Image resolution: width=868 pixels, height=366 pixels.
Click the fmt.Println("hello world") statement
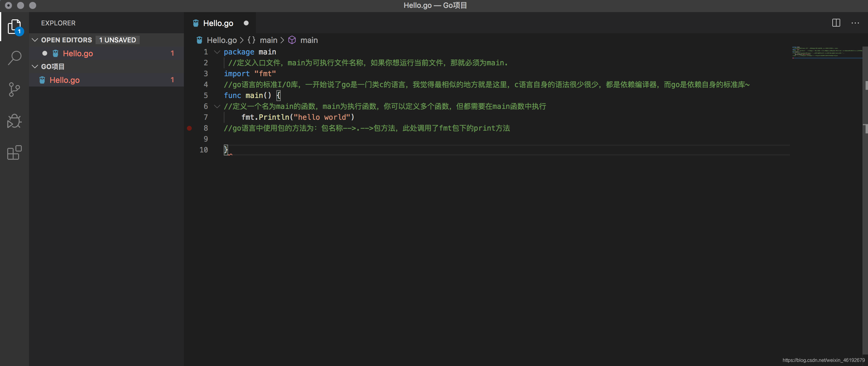click(x=298, y=117)
